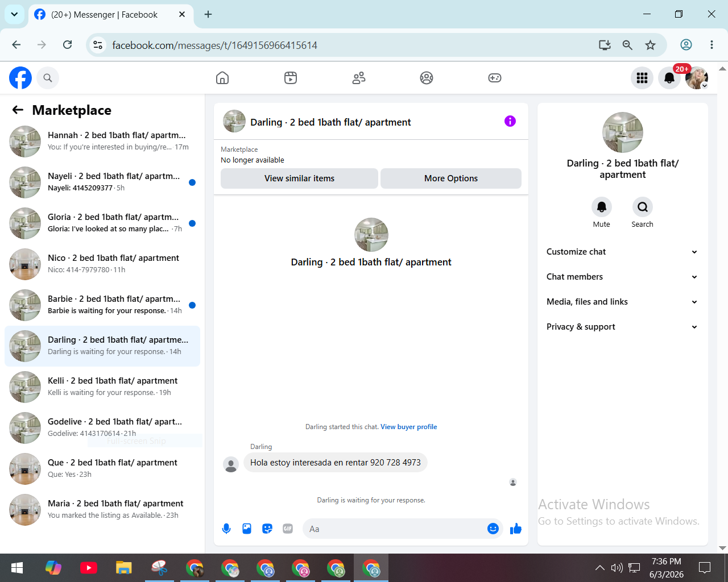Image resolution: width=728 pixels, height=582 pixels.
Task: Open a new browser tab
Action: tap(208, 14)
